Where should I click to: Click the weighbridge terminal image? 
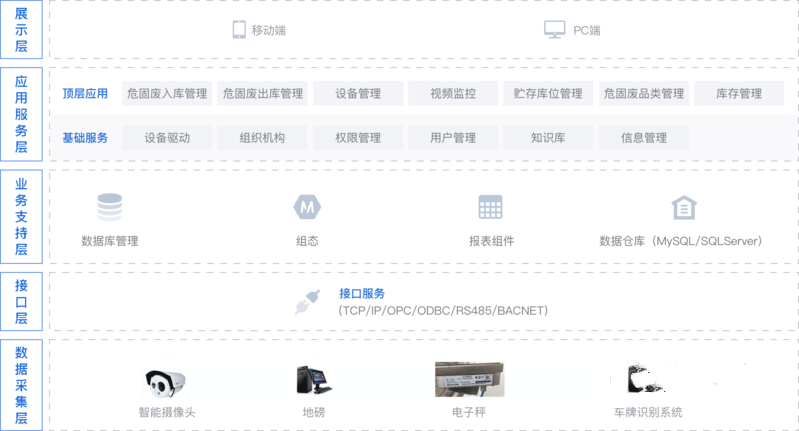[312, 380]
